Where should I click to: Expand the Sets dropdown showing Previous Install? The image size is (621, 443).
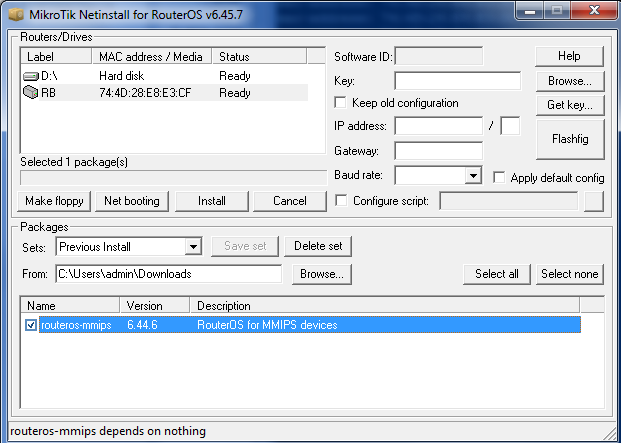click(x=193, y=247)
